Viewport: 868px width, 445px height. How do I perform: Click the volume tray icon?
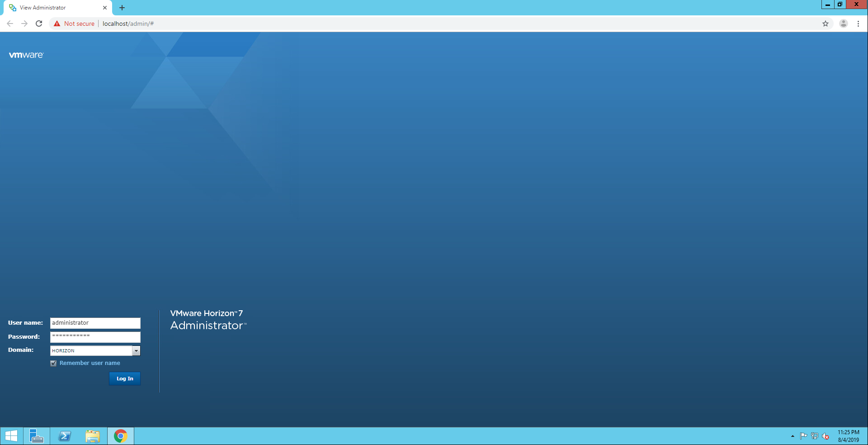click(826, 436)
